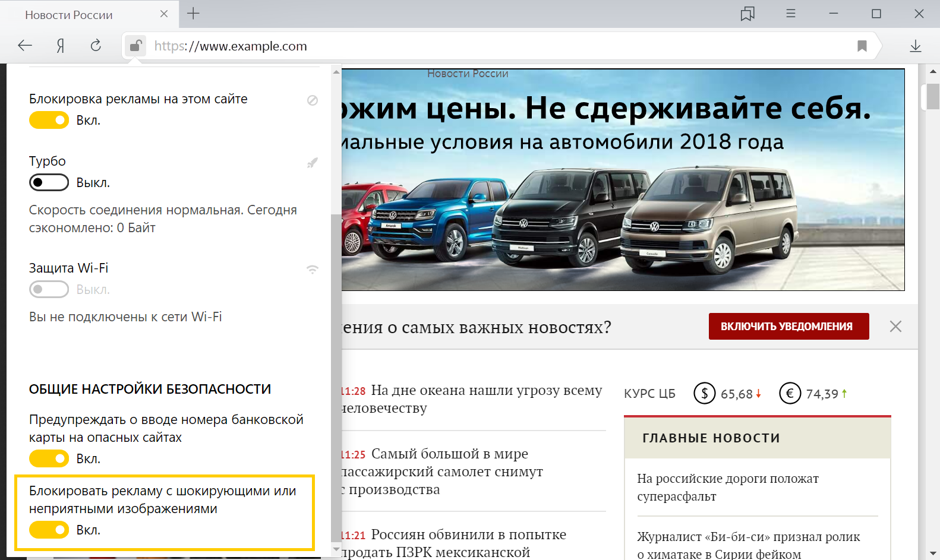The width and height of the screenshot is (940, 560).
Task: Click the Turbo rocket icon
Action: coord(313,163)
